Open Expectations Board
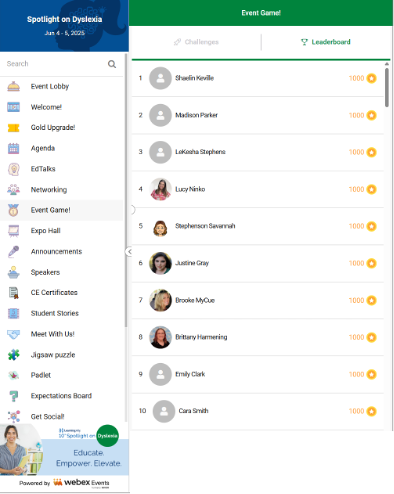 pos(62,396)
